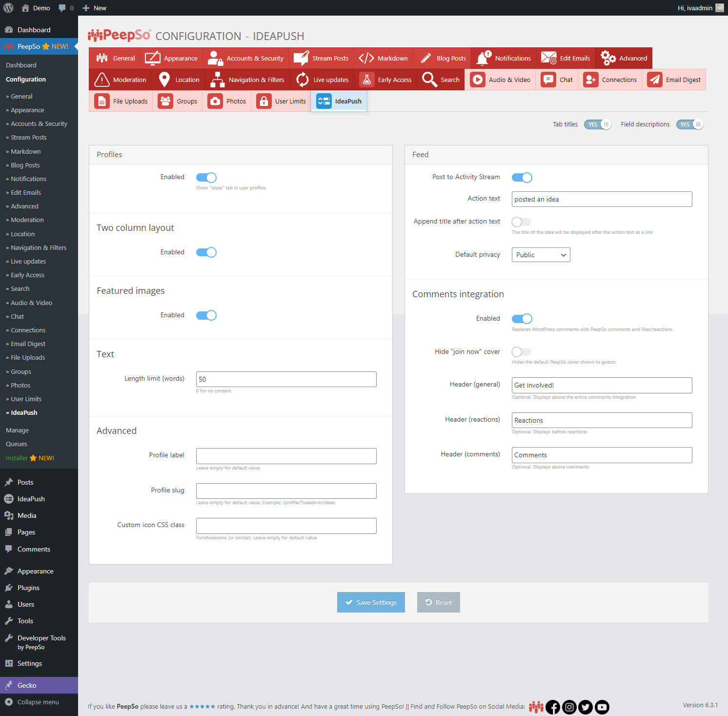Click the five-star rating link in footer
This screenshot has height=716, width=728.
pos(202,706)
